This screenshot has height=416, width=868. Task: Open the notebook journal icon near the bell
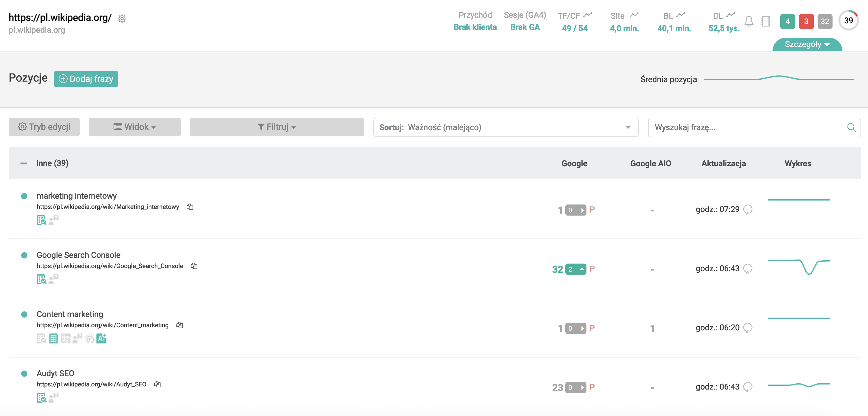[766, 21]
